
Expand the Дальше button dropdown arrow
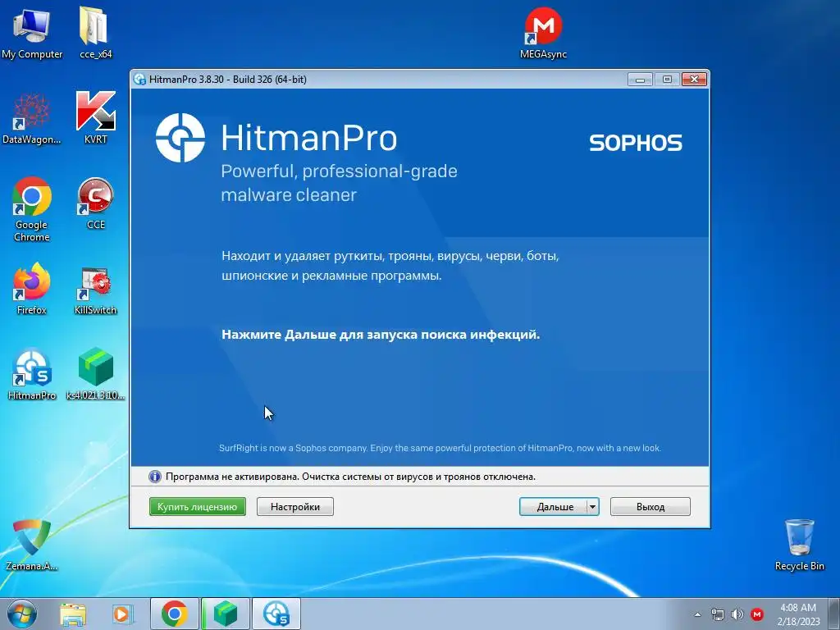pyautogui.click(x=592, y=507)
